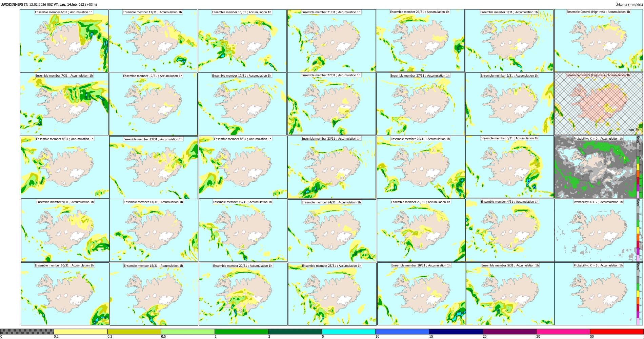Click the 'Ensemble member 24/31 ; Accumulation 1h' label
Screen dimensions: 644x339
(x=331, y=202)
